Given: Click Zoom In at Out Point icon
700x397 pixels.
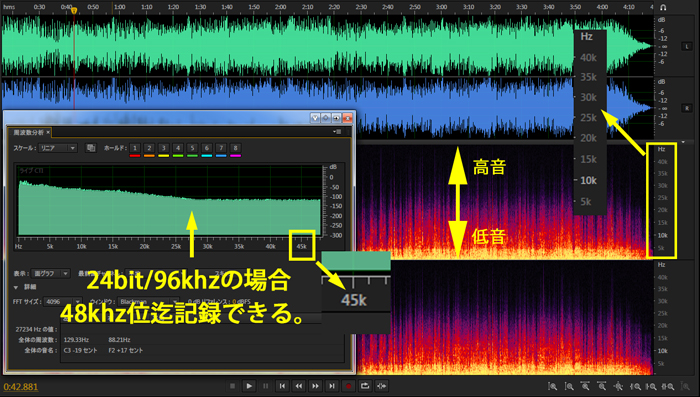Looking at the screenshot, I should [x=651, y=386].
